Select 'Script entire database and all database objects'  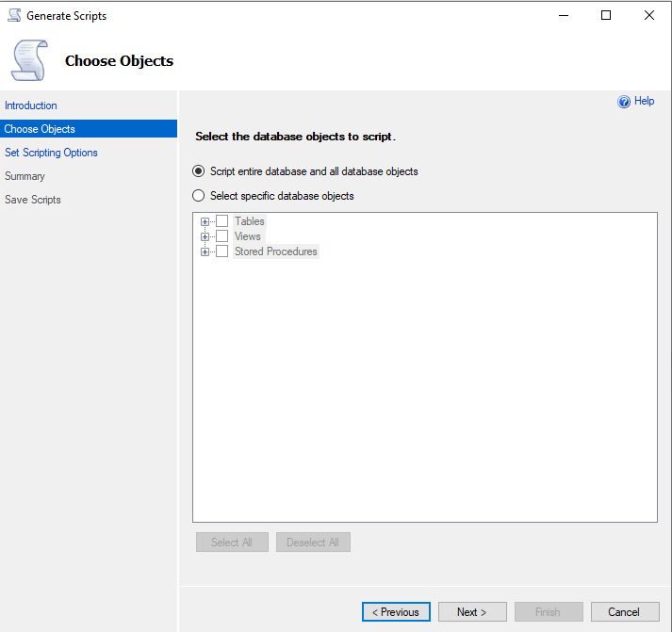(x=198, y=171)
